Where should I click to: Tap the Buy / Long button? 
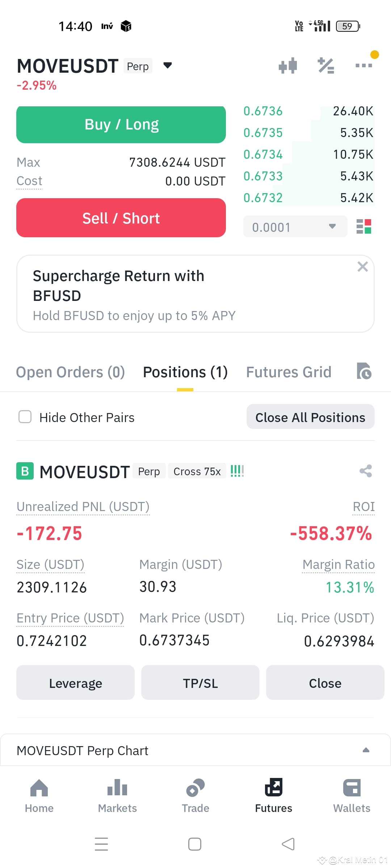(121, 124)
